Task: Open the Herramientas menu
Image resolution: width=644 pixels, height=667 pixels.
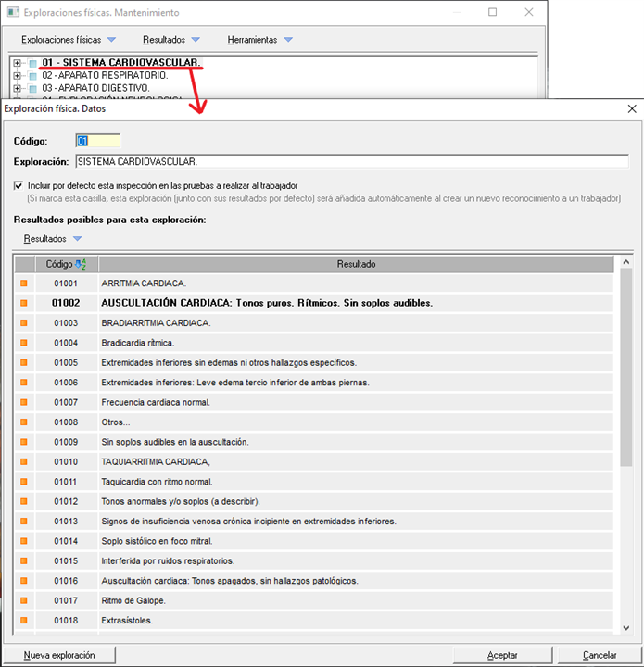Action: point(259,40)
